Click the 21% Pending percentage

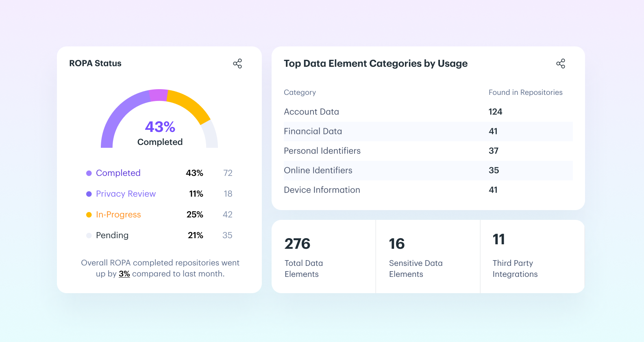tap(196, 235)
